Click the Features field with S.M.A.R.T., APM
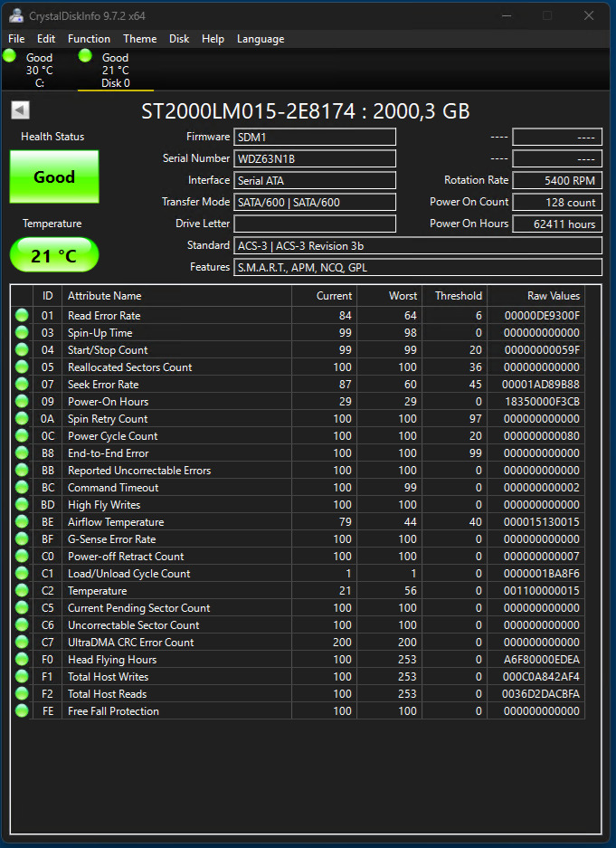This screenshot has width=616, height=848. coord(418,267)
